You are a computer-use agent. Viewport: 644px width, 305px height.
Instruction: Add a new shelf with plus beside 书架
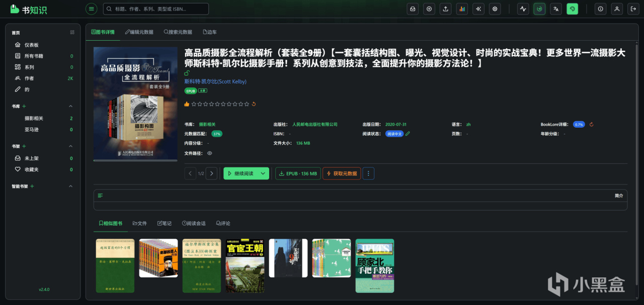(24, 146)
